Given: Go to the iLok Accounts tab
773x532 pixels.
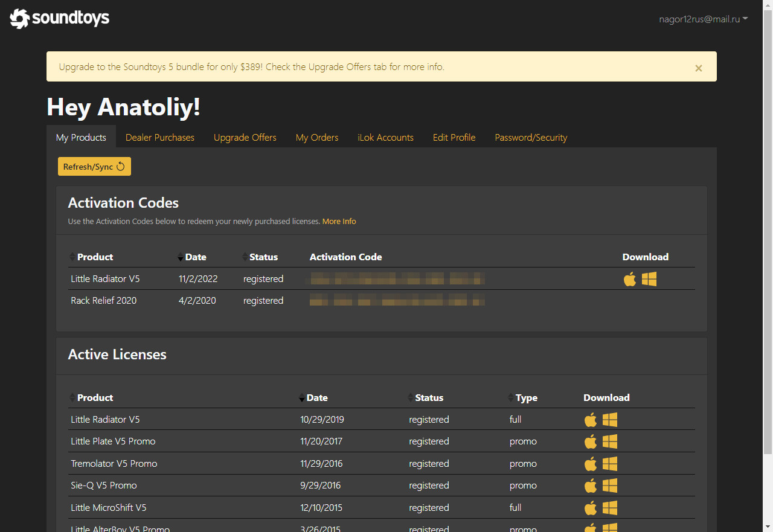Looking at the screenshot, I should (x=385, y=138).
